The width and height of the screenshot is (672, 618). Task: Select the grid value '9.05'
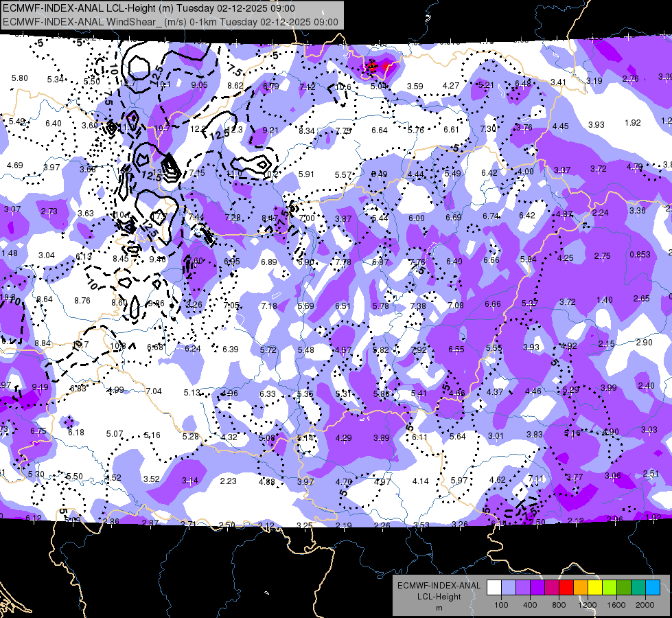tap(199, 85)
